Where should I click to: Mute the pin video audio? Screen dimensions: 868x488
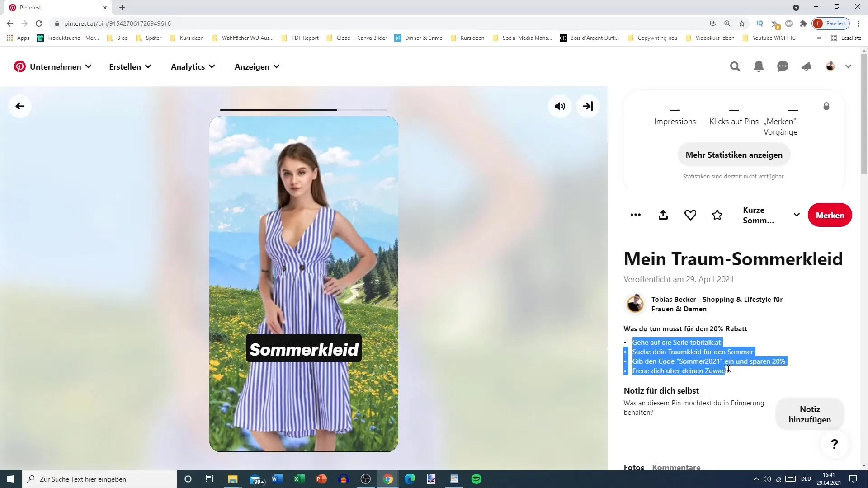[561, 106]
